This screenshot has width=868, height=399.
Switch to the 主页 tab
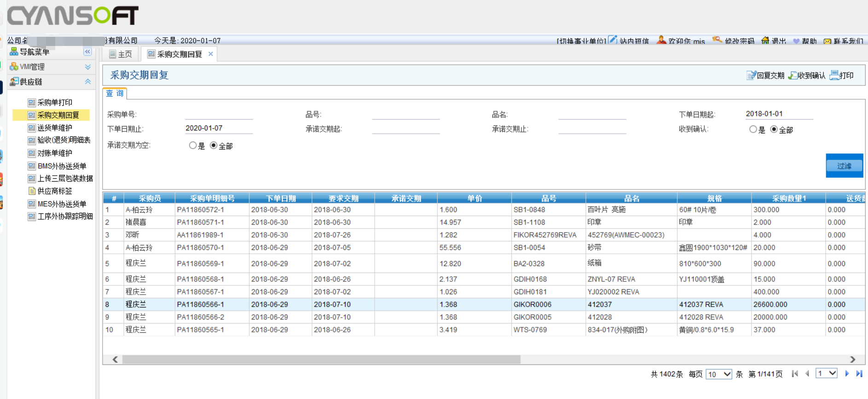point(121,54)
